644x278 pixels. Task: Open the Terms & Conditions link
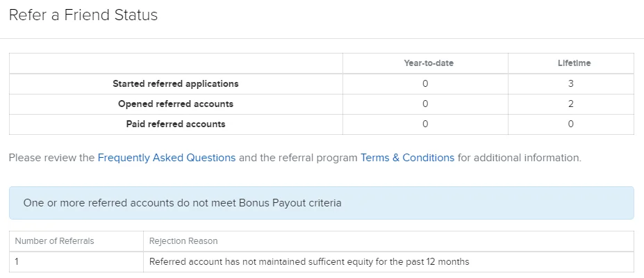(x=407, y=158)
